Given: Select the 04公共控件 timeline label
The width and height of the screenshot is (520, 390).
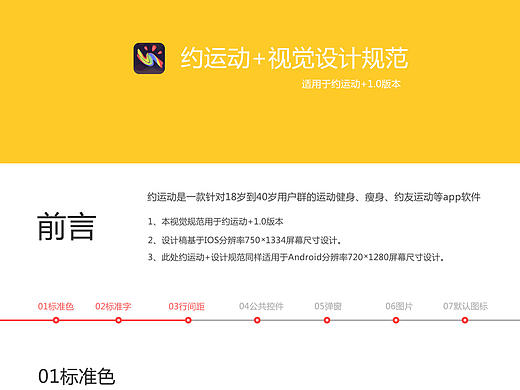Looking at the screenshot, I should pyautogui.click(x=261, y=306).
